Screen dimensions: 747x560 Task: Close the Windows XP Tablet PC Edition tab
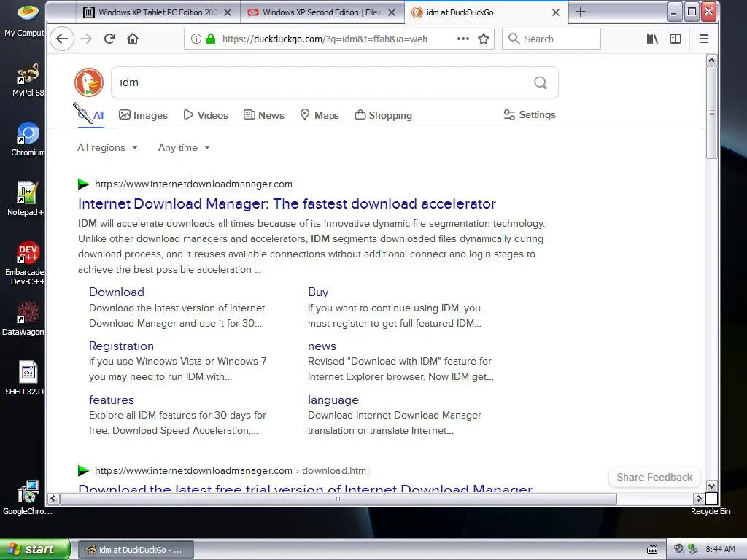pyautogui.click(x=228, y=12)
